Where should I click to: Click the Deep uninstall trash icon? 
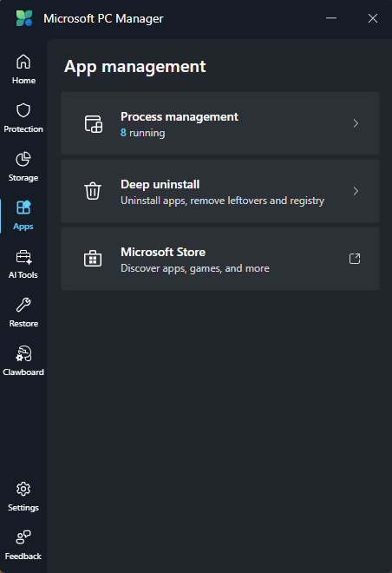pyautogui.click(x=93, y=191)
